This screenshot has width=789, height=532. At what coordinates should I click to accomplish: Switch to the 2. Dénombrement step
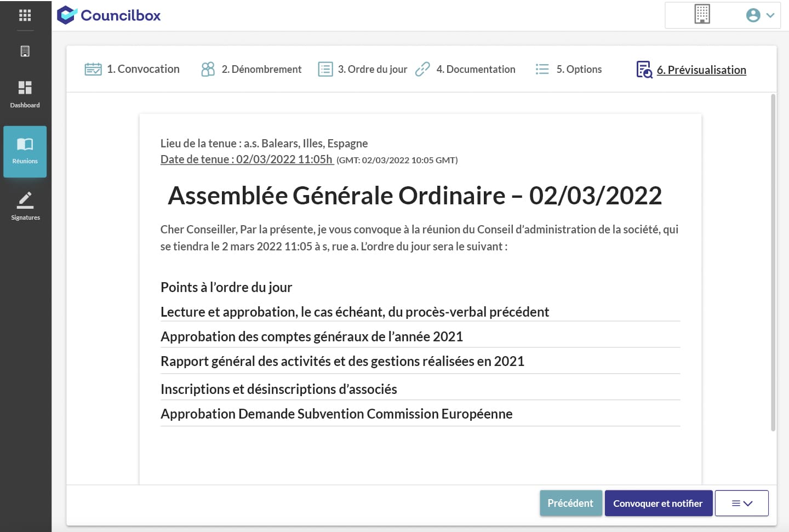[x=251, y=69]
